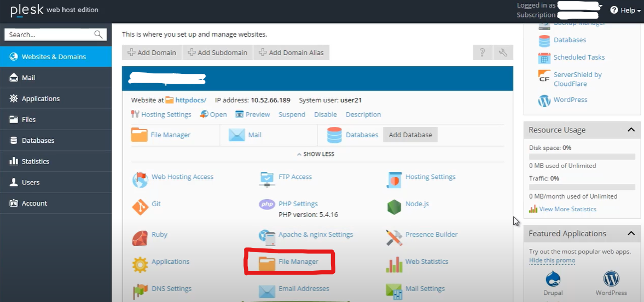This screenshot has height=302, width=644.
Task: Click the Web Statistics bar chart icon
Action: (x=394, y=265)
